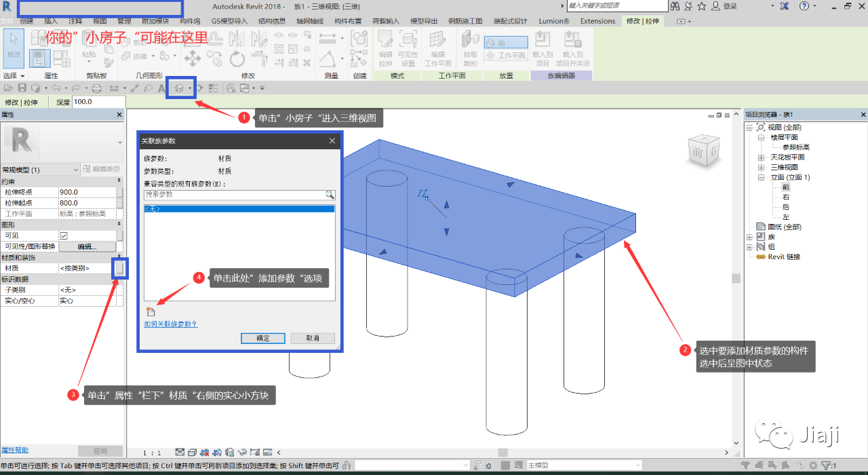Switch to the Extensions ribbon tab
The image size is (868, 475).
[x=597, y=21]
